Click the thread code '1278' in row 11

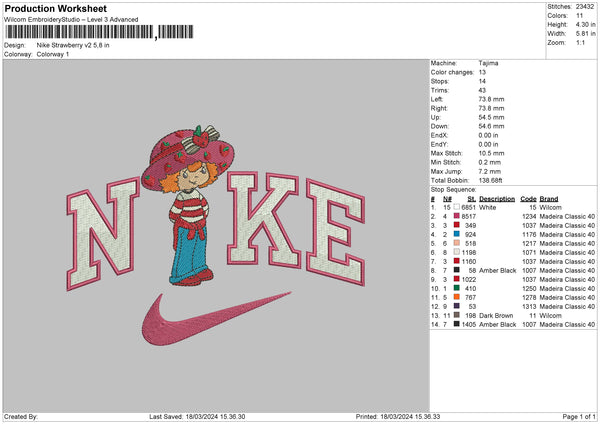[529, 297]
